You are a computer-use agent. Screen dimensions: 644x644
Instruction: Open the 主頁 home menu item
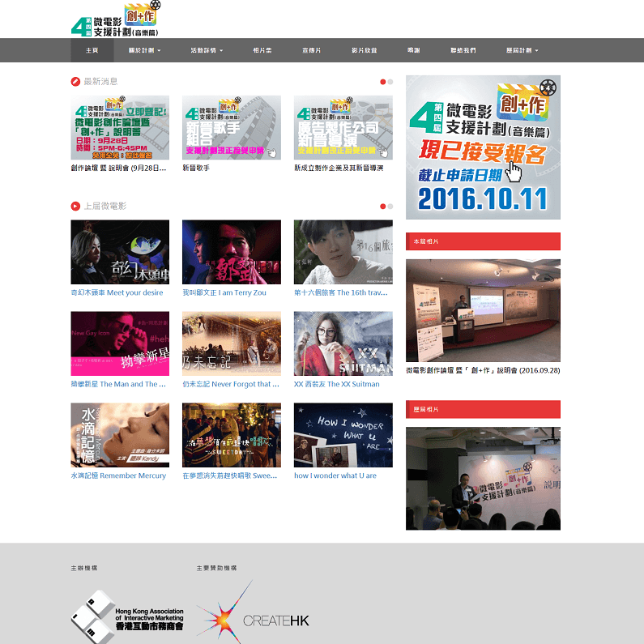point(92,50)
